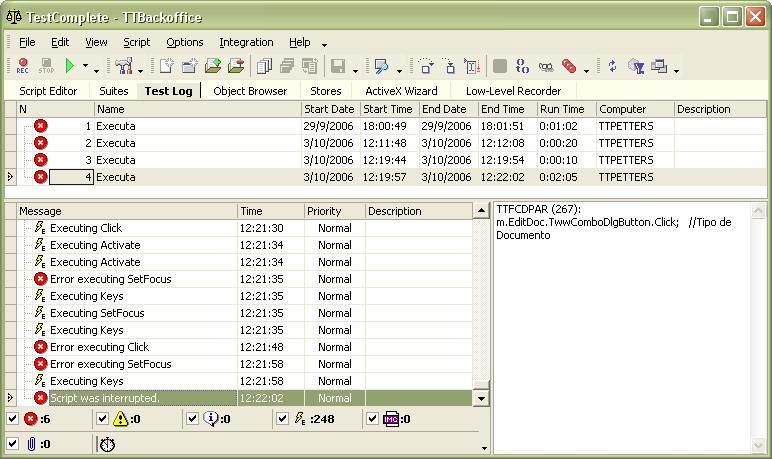The image size is (772, 459).
Task: Click the Message column header
Action: (127, 211)
